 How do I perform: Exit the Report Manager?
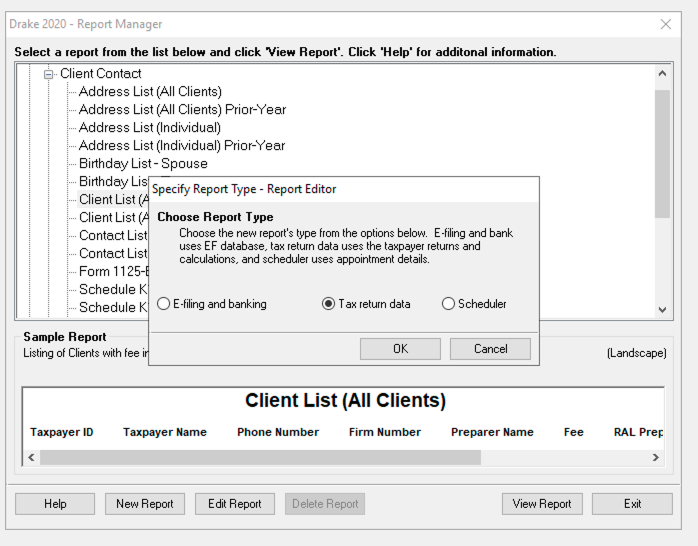click(x=632, y=504)
